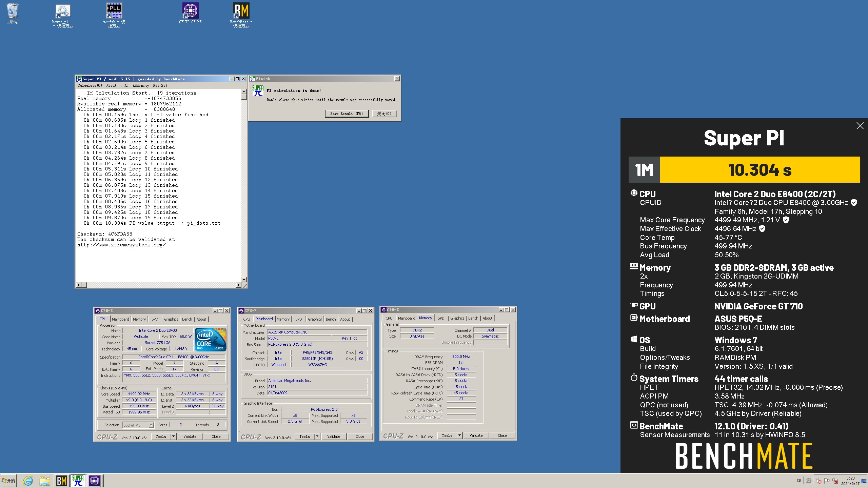
Task: Click the Multiplier x9.0 (6.0 - 9.0) field
Action: (x=139, y=400)
